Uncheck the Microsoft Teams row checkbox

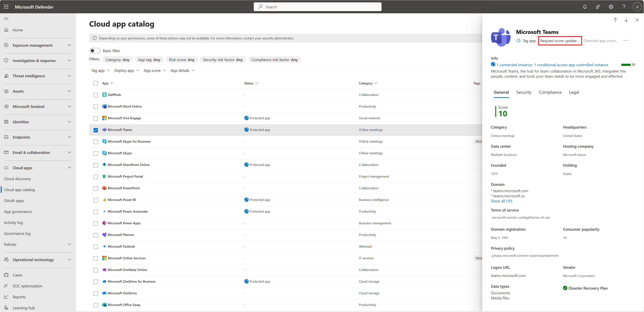96,130
